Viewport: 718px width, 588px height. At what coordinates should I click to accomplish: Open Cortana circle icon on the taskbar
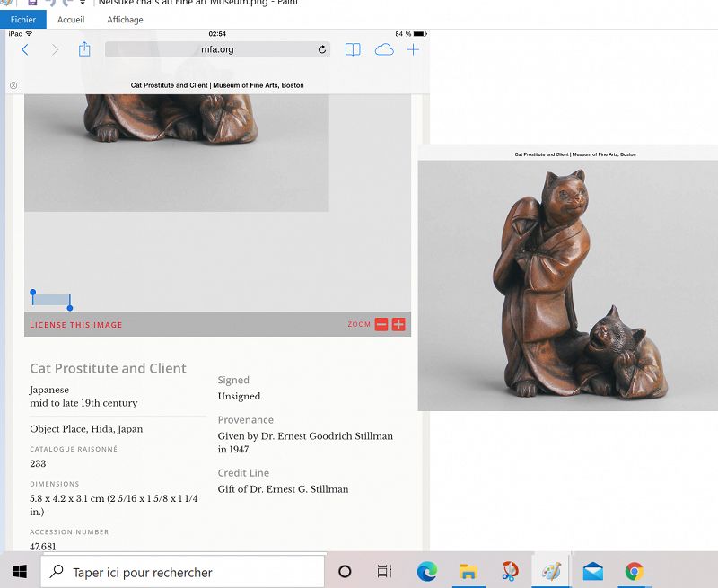tap(345, 571)
